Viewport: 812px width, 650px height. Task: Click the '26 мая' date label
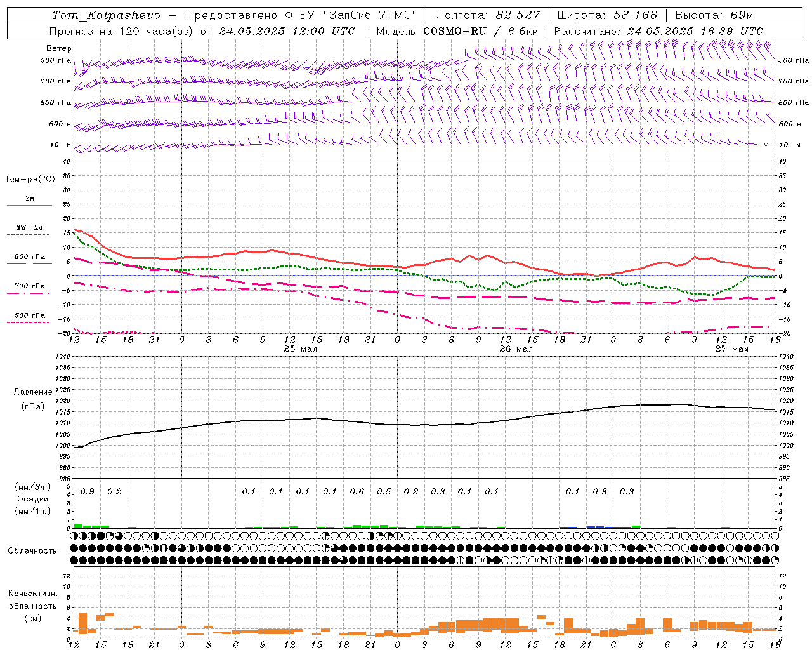click(x=516, y=349)
